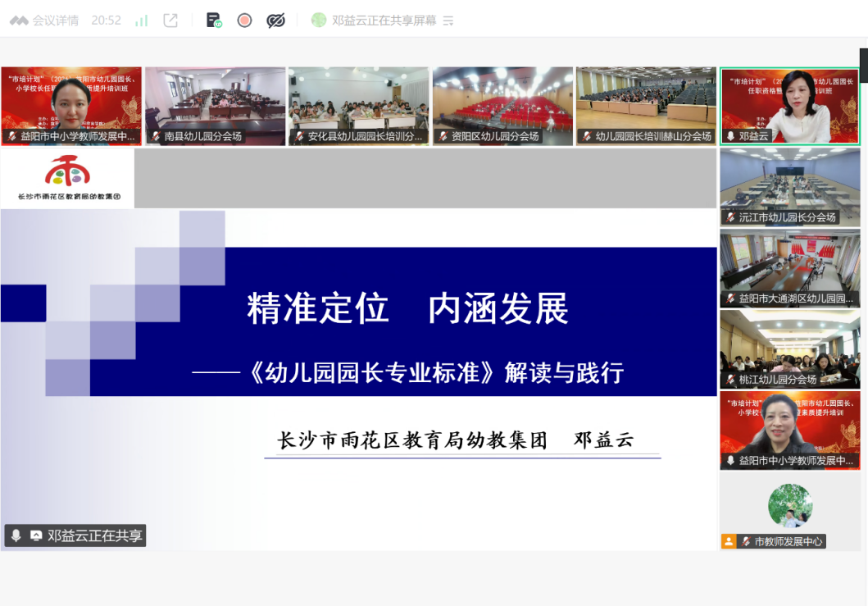Click the pop-out share window icon
The height and width of the screenshot is (606, 868).
[170, 21]
